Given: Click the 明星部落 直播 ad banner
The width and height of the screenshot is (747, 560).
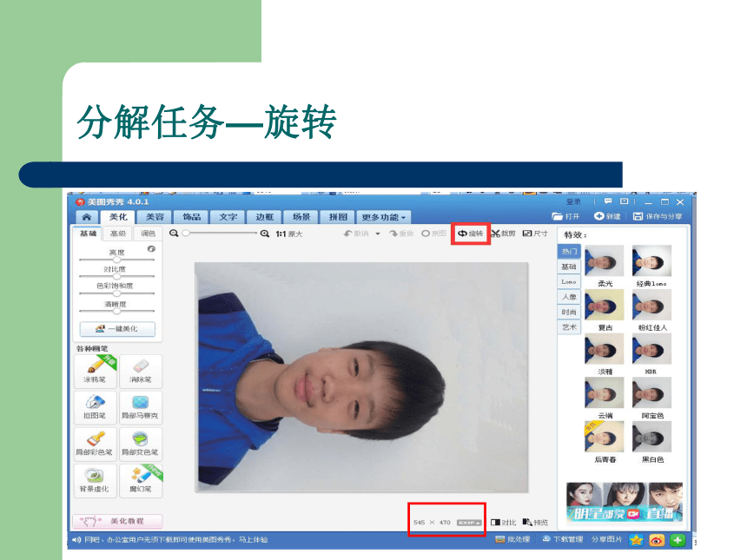Looking at the screenshot, I should (625, 502).
